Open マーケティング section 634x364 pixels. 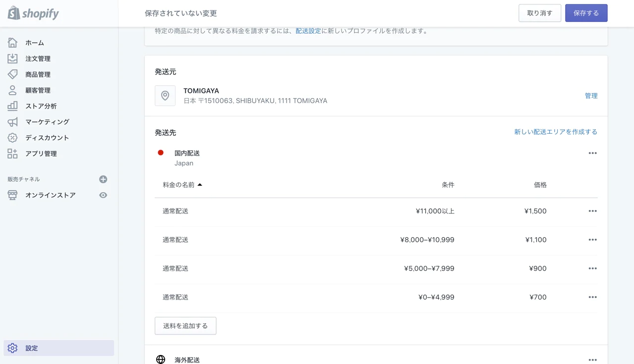pyautogui.click(x=47, y=122)
